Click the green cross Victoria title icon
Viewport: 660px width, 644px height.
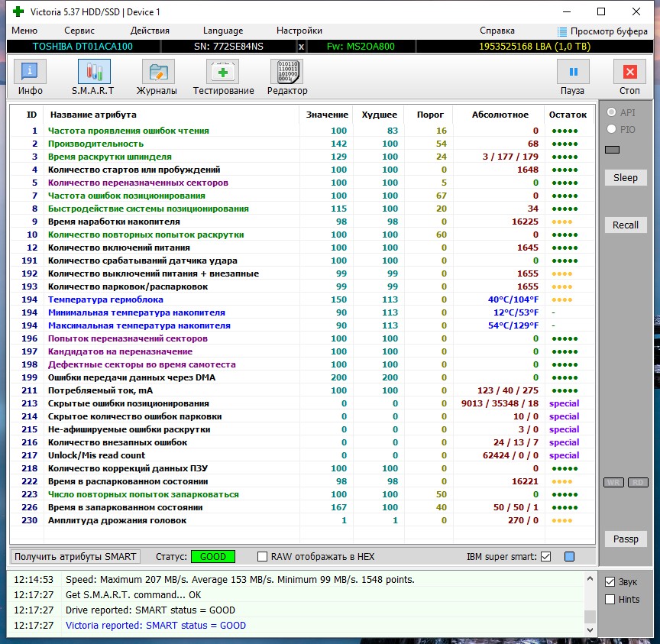18,11
